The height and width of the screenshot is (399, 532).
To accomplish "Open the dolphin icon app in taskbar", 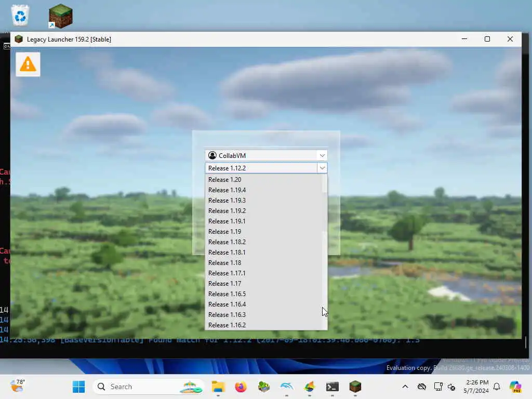I will [287, 387].
